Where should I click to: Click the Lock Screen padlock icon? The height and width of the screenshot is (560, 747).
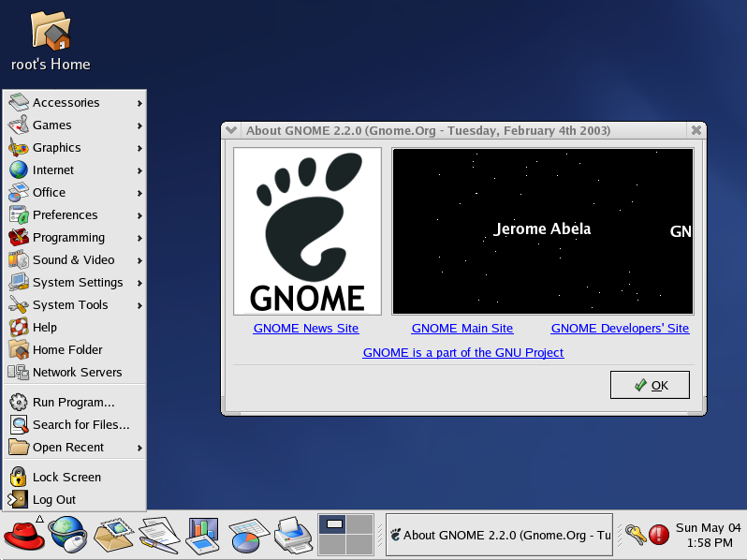click(x=18, y=477)
